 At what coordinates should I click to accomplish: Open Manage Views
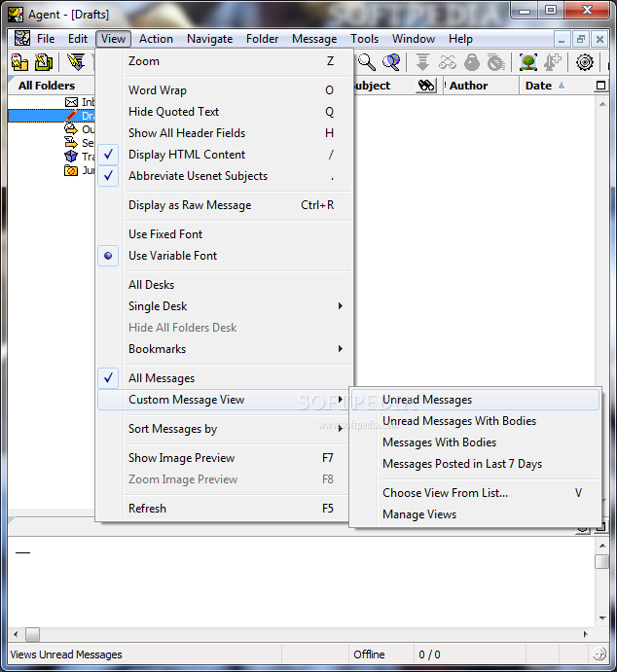[475, 514]
